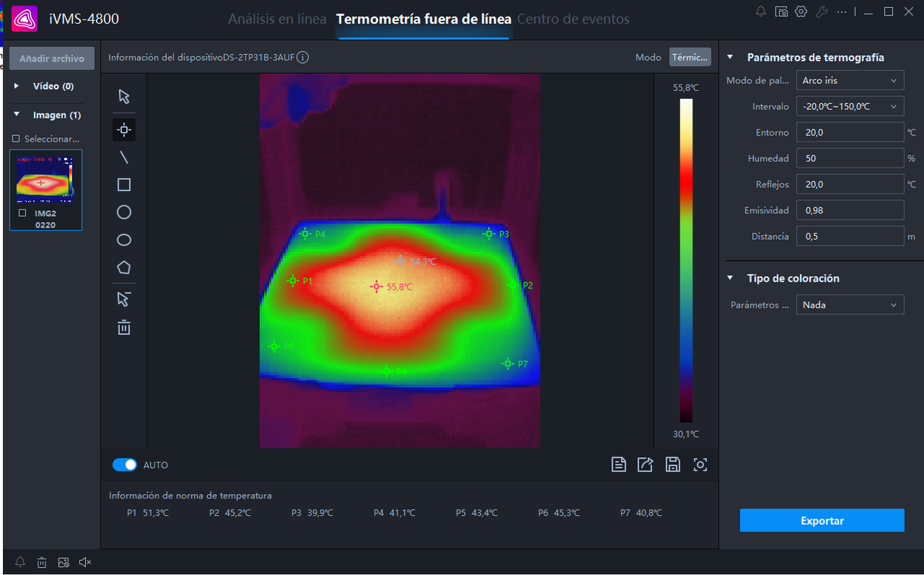Select the arrow pointer tool
Image resolution: width=924 pixels, height=575 pixels.
pos(124,97)
